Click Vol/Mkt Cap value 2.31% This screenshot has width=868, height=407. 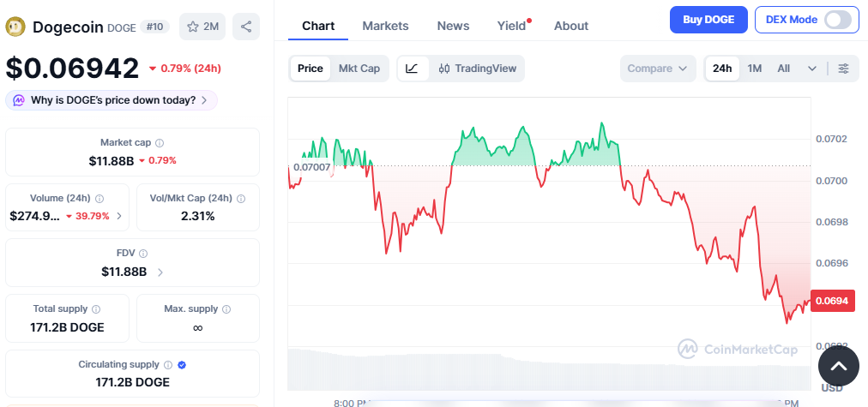[197, 216]
